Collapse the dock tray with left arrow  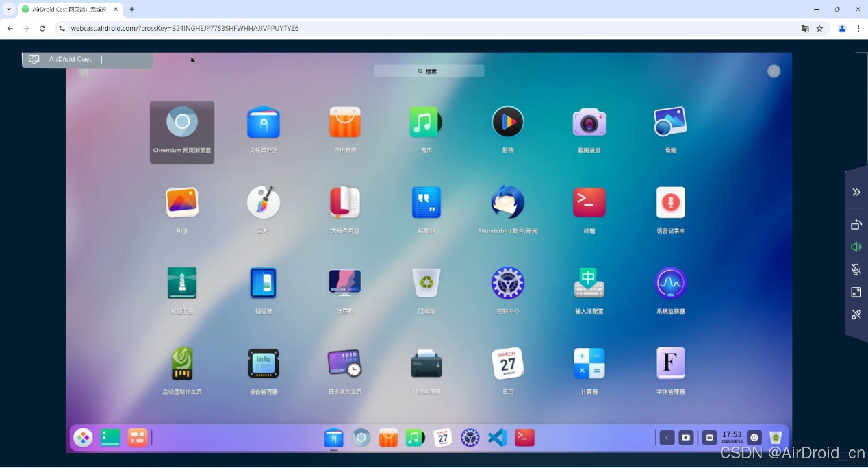(x=667, y=438)
